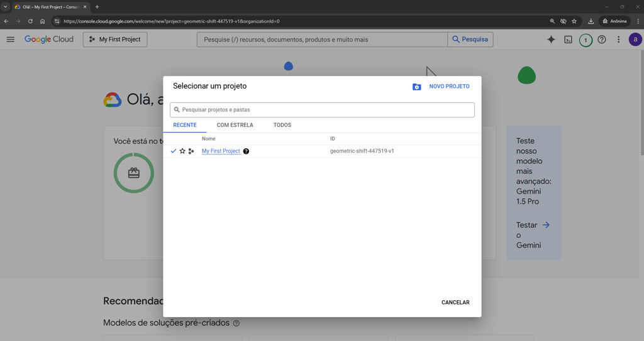Click the CANCELAR button
Screen dimensions: 644x341
[455, 303]
